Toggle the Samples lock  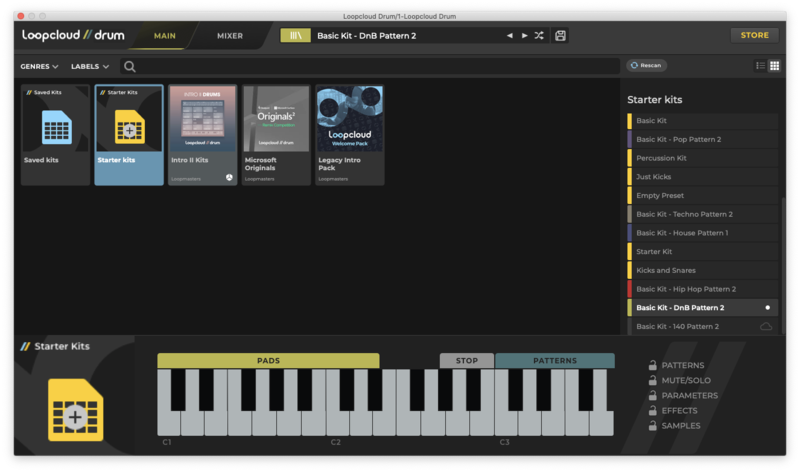652,426
